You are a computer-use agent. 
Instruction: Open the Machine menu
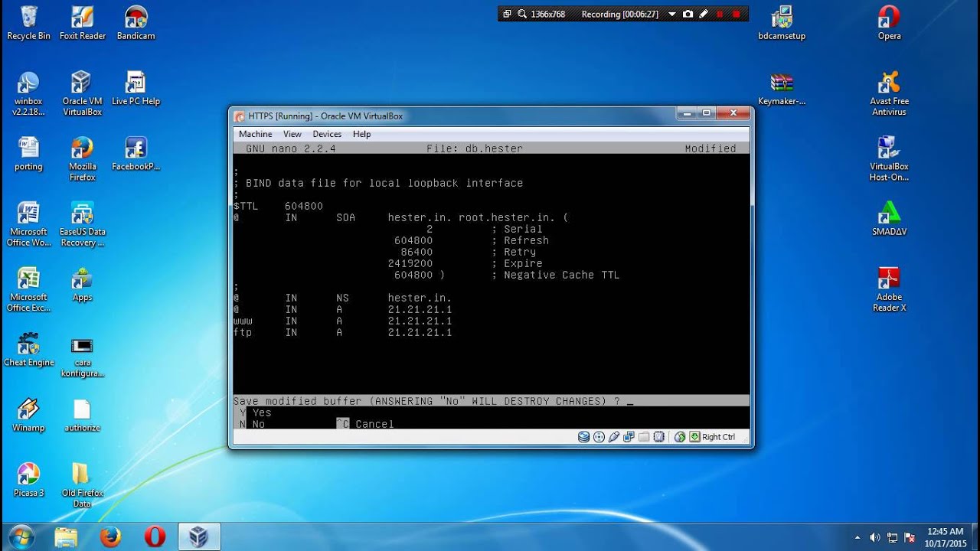pyautogui.click(x=255, y=134)
